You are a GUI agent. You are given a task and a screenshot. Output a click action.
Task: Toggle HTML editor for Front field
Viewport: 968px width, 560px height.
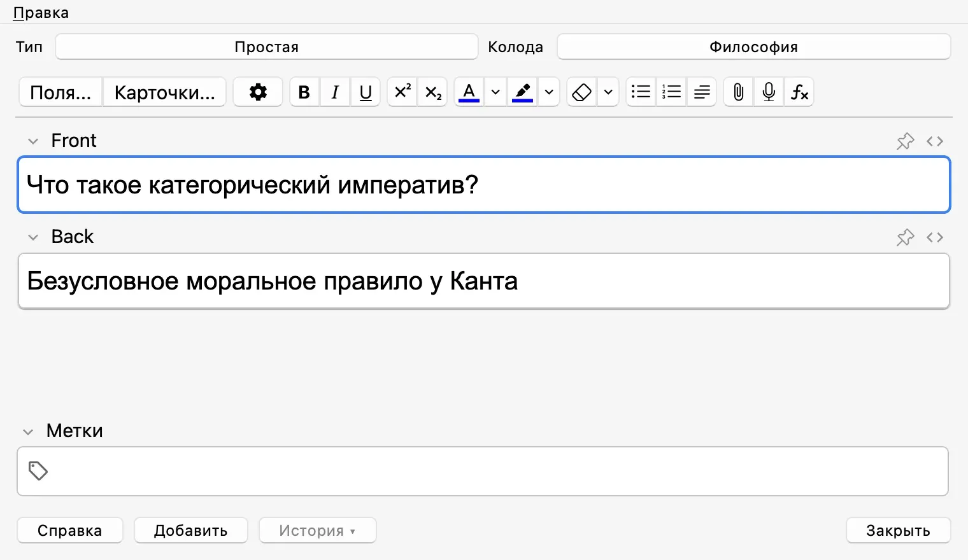(935, 141)
